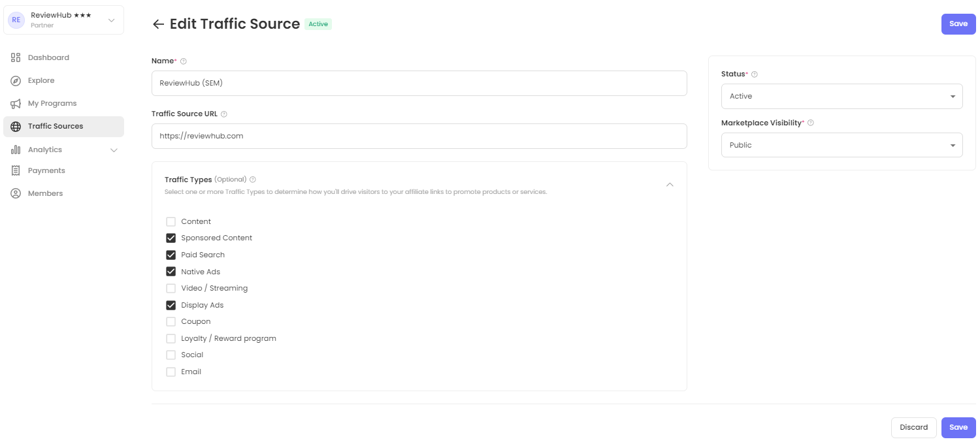The height and width of the screenshot is (448, 980).
Task: Click the help icon next to Name label
Action: pos(184,61)
